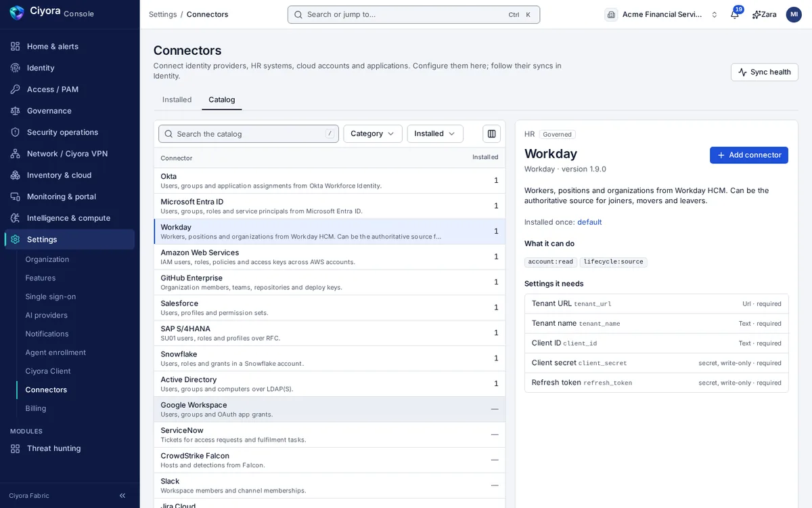Viewport: 812px width, 508px height.
Task: Select the ServiceNow connector row
Action: tap(330, 435)
